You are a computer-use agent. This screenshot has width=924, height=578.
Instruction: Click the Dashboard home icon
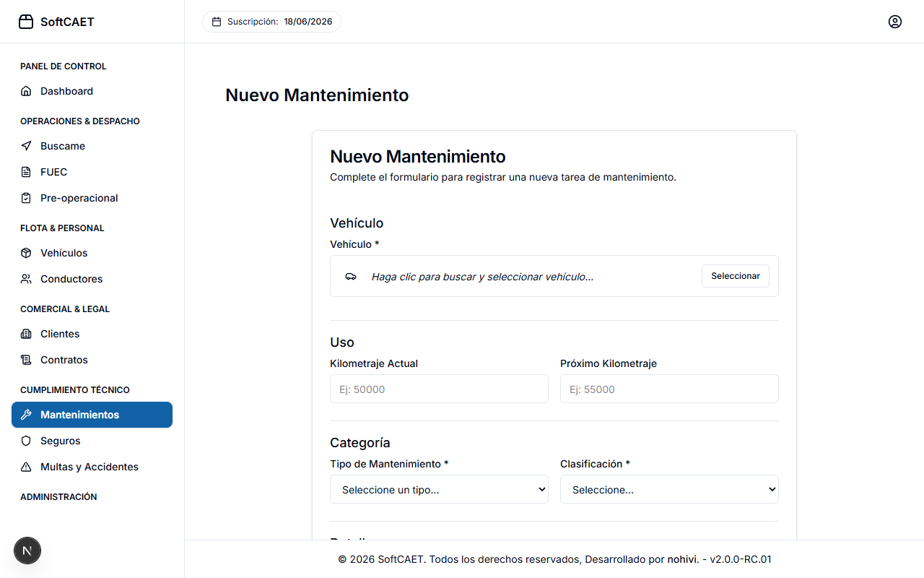pyautogui.click(x=26, y=91)
